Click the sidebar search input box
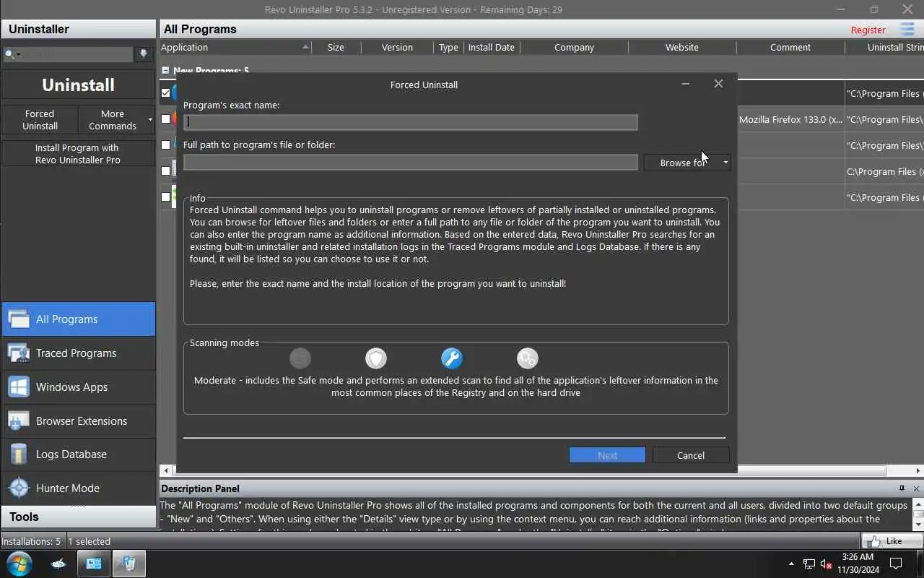The image size is (924, 578). coord(78,54)
